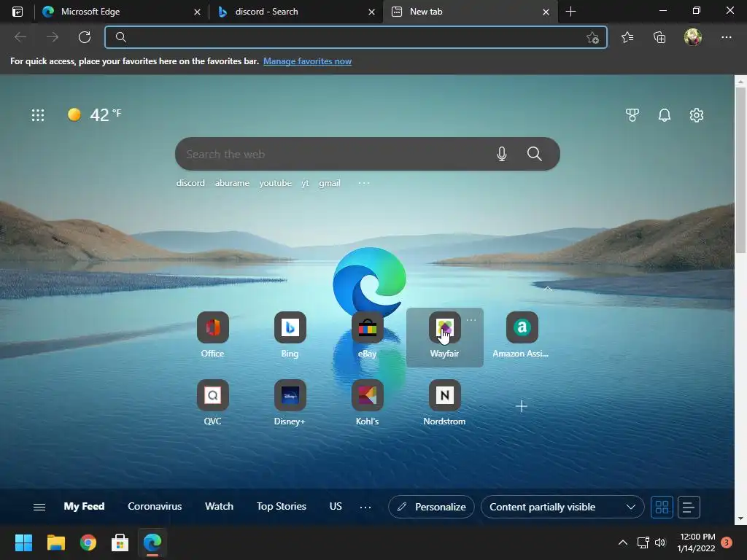
Task: Open the feed hamburger menu
Action: (39, 507)
